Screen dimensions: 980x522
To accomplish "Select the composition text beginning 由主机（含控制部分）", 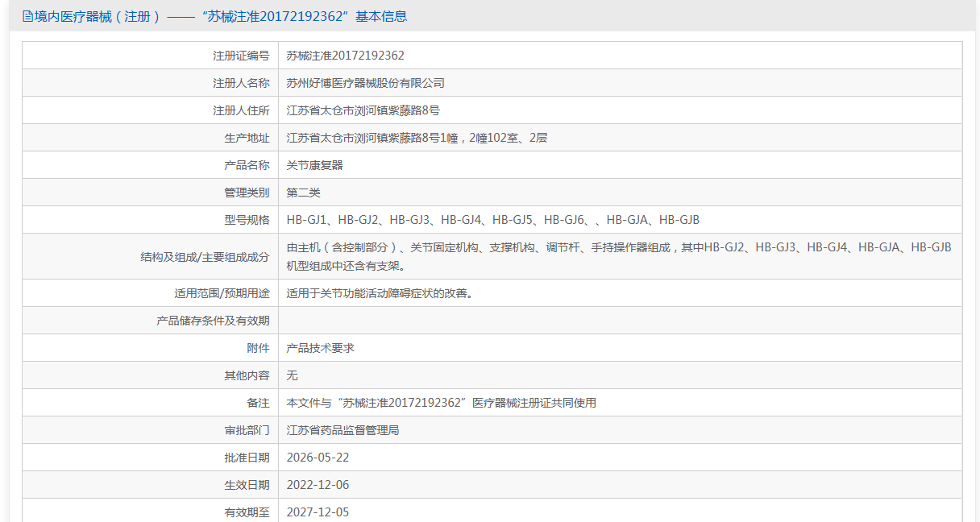I will point(619,257).
